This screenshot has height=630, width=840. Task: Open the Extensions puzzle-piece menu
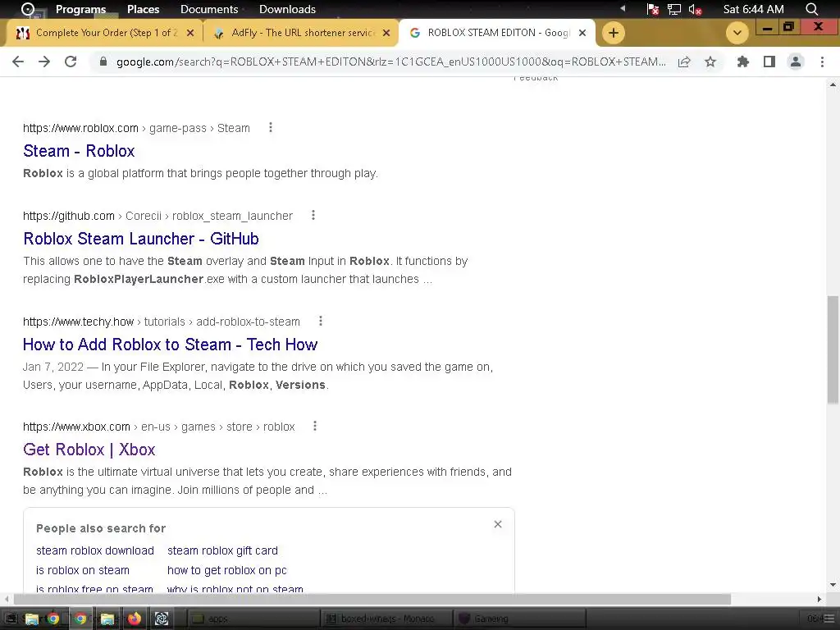[743, 62]
